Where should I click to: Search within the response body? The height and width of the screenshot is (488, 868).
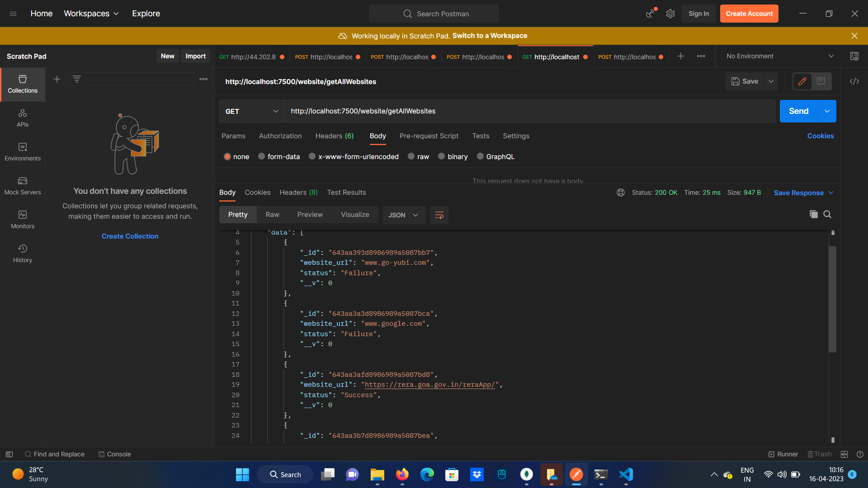[x=828, y=214]
